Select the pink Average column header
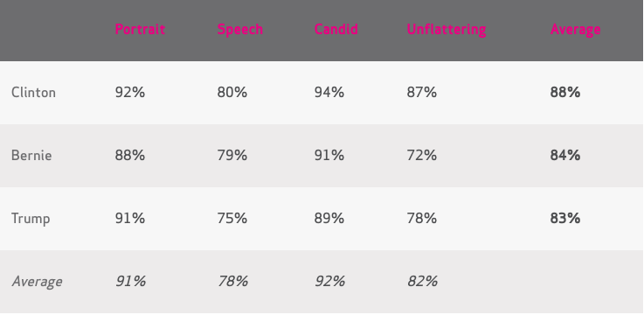 pyautogui.click(x=576, y=30)
